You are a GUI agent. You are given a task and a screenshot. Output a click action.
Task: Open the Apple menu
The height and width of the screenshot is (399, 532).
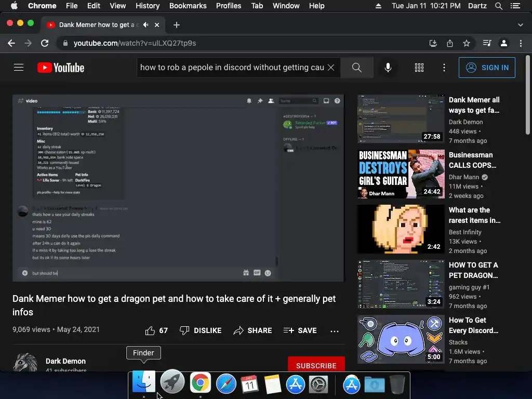(x=14, y=6)
